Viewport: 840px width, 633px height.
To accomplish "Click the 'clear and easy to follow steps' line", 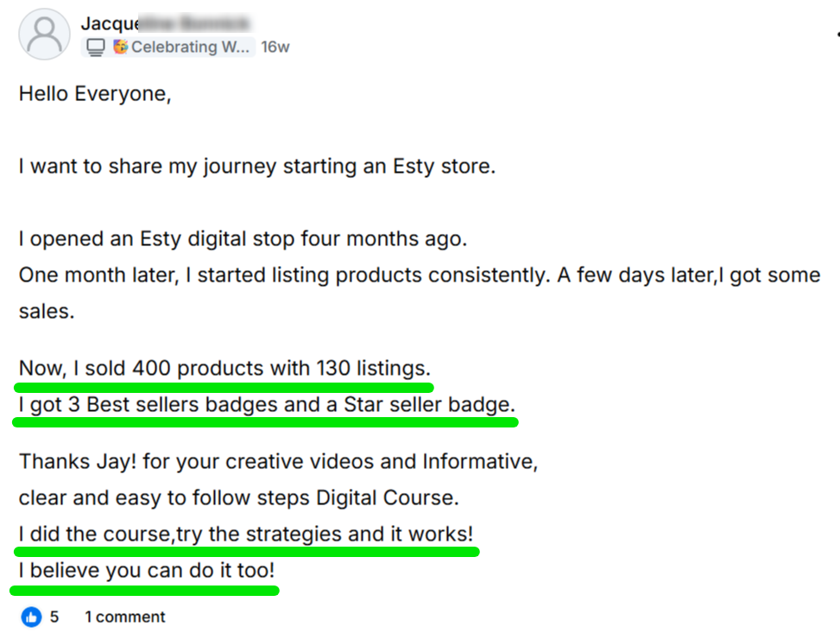I will 239,497.
